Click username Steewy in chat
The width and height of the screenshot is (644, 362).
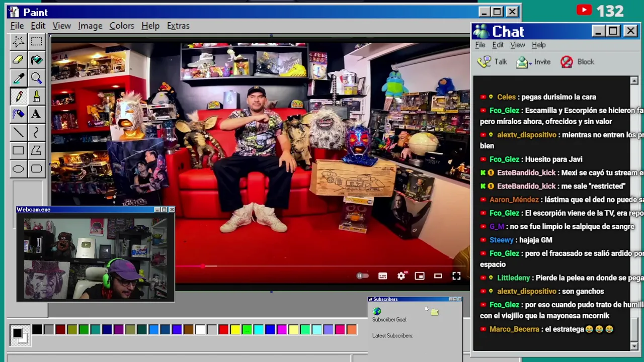coord(501,240)
